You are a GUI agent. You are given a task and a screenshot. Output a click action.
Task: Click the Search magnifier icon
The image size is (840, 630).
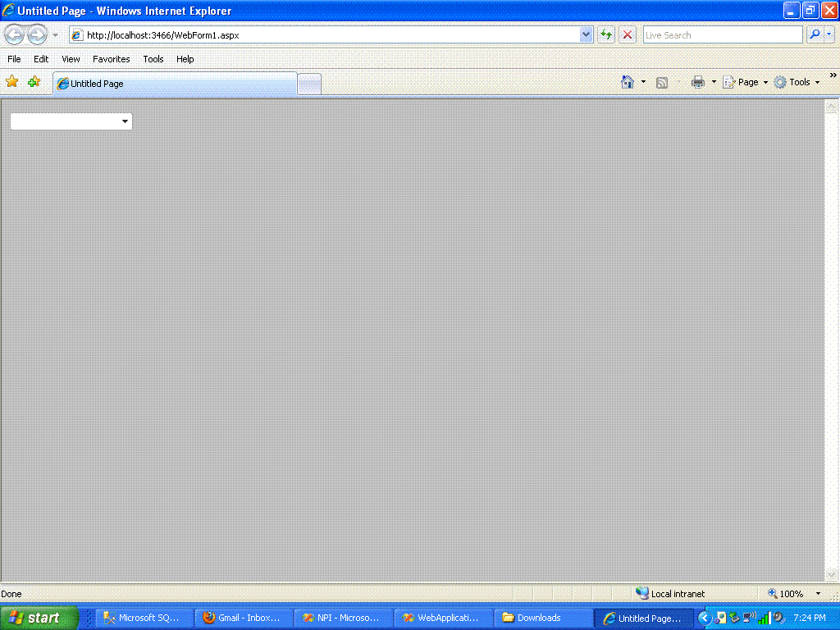[815, 34]
